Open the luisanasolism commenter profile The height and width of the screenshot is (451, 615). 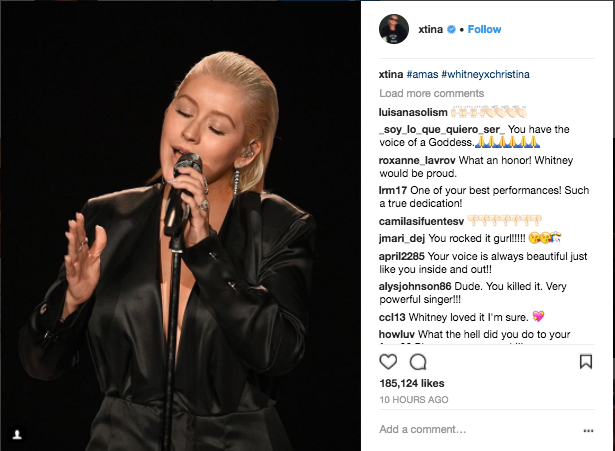pyautogui.click(x=413, y=112)
